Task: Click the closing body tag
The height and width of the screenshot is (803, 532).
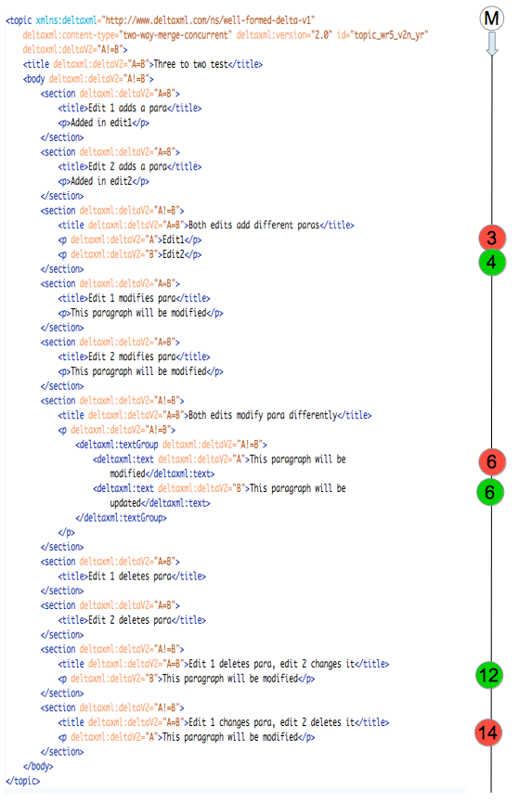Action: point(38,766)
